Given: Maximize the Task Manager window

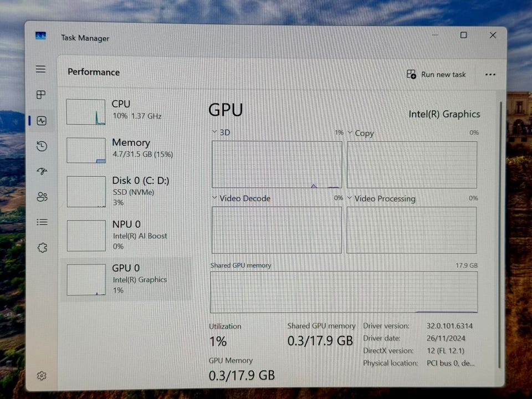Looking at the screenshot, I should coord(463,35).
